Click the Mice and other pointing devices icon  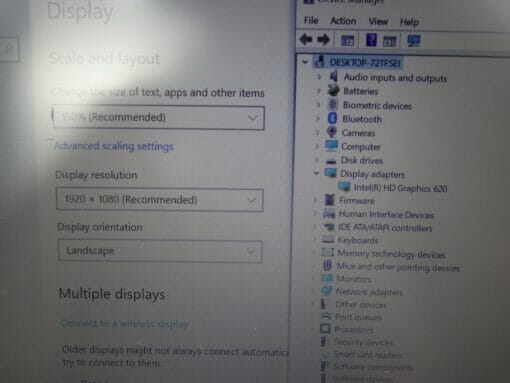(327, 266)
